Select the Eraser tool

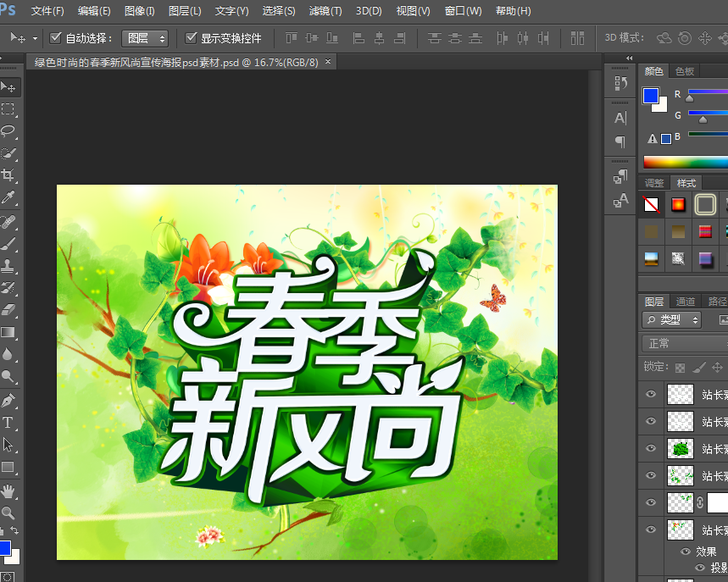tap(8, 310)
